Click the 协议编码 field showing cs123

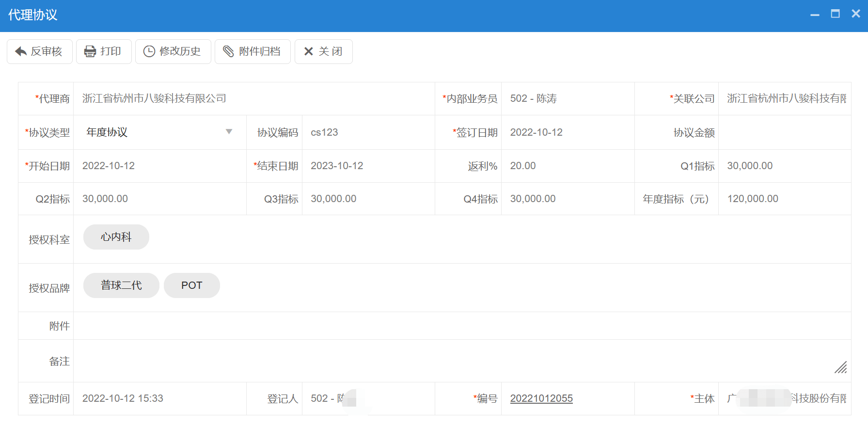(x=367, y=132)
